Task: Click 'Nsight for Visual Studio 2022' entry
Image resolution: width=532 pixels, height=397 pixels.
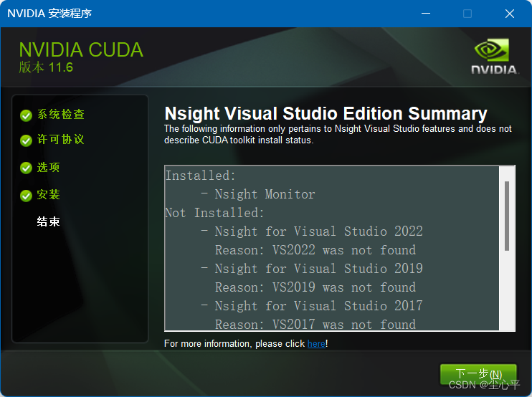Action: [318, 231]
